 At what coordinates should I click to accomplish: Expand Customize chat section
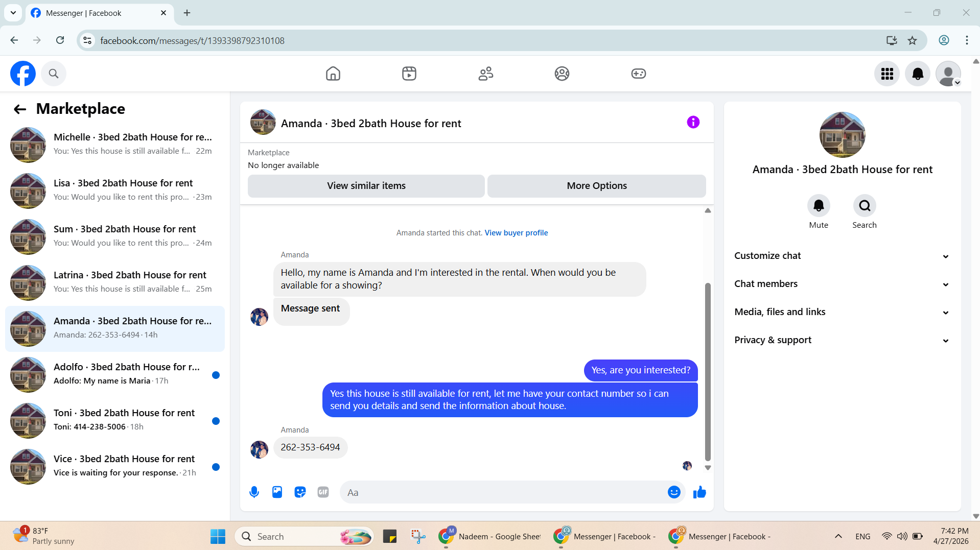[842, 256]
